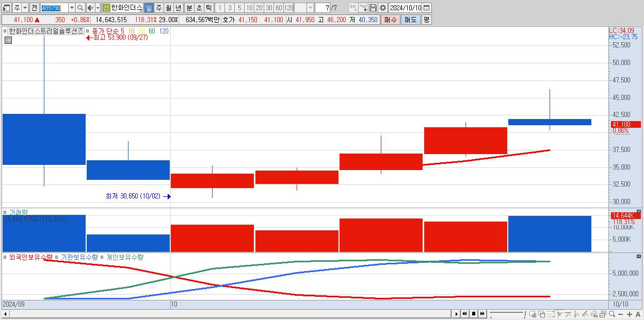Click the 매수 buy button
Viewport: 644px width, 320px height.
coord(391,20)
